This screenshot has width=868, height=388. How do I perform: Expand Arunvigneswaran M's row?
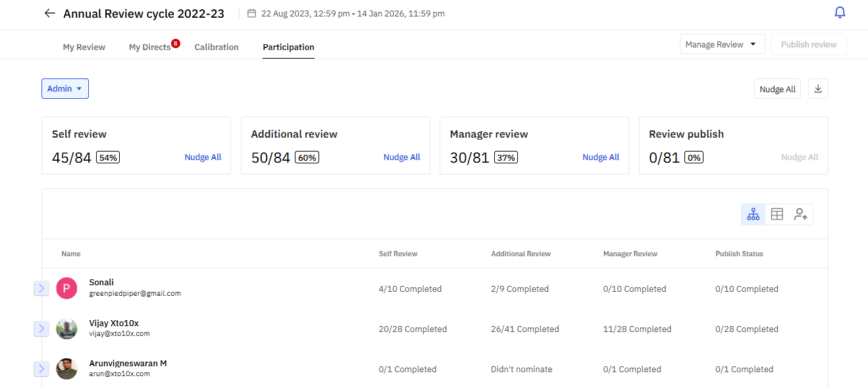click(x=41, y=368)
